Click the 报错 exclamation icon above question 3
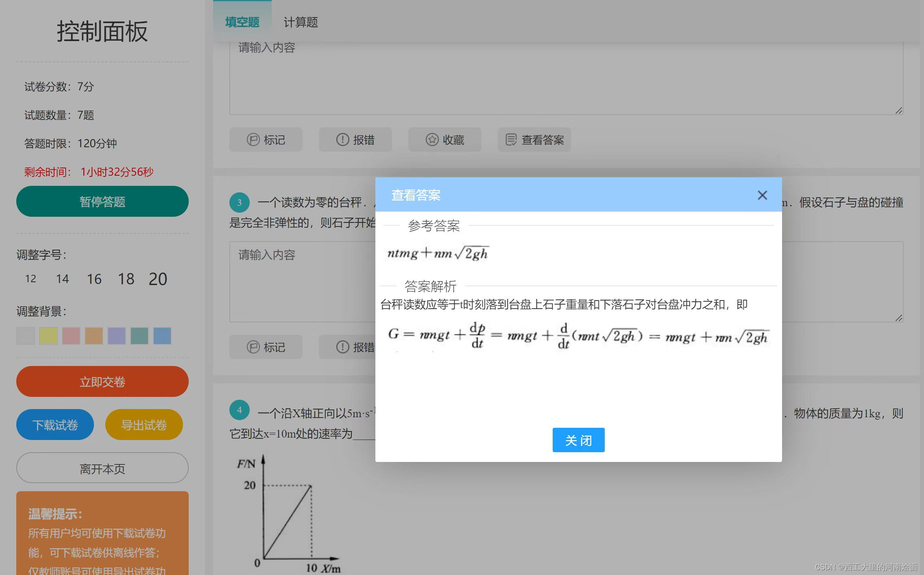This screenshot has width=924, height=575. 342,140
